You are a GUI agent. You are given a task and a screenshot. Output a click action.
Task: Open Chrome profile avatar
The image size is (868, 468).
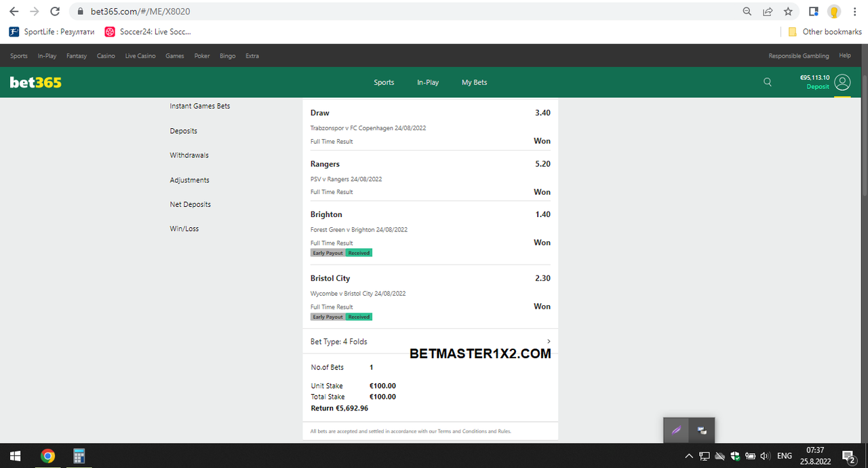[834, 12]
